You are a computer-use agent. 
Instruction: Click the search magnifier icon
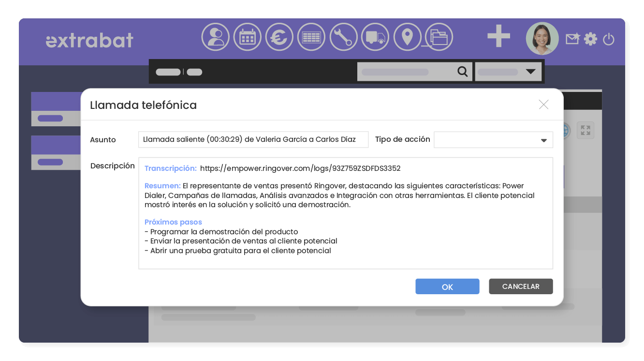(x=463, y=71)
